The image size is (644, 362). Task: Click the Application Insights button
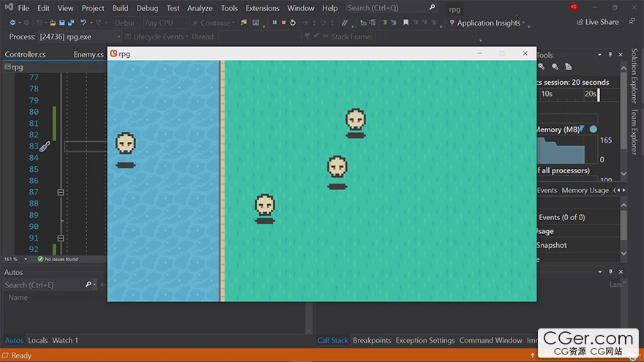click(x=487, y=23)
